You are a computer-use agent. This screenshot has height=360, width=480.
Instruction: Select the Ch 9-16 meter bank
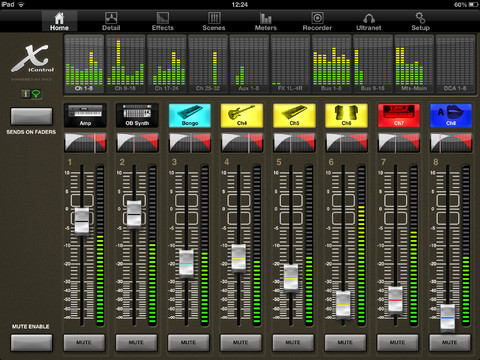[x=125, y=64]
